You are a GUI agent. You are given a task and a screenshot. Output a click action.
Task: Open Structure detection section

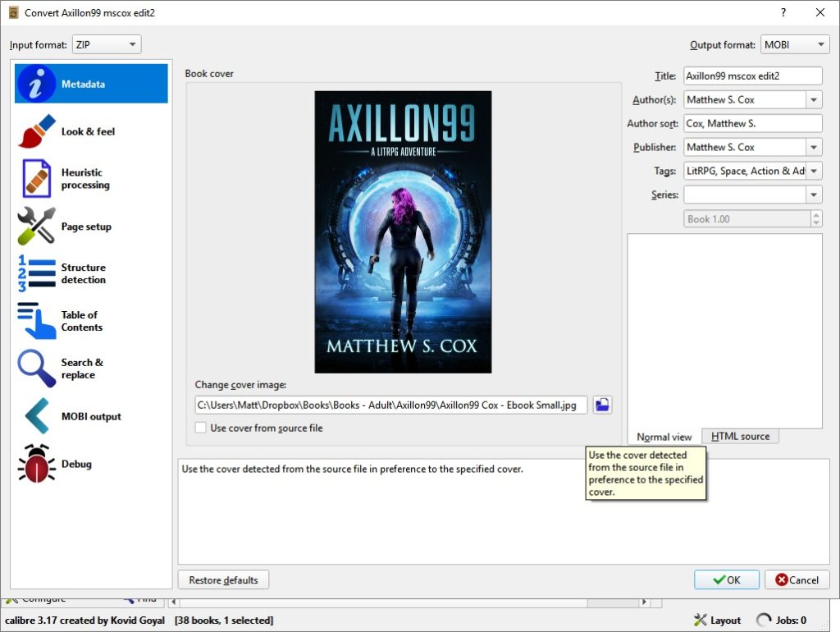pyautogui.click(x=91, y=273)
